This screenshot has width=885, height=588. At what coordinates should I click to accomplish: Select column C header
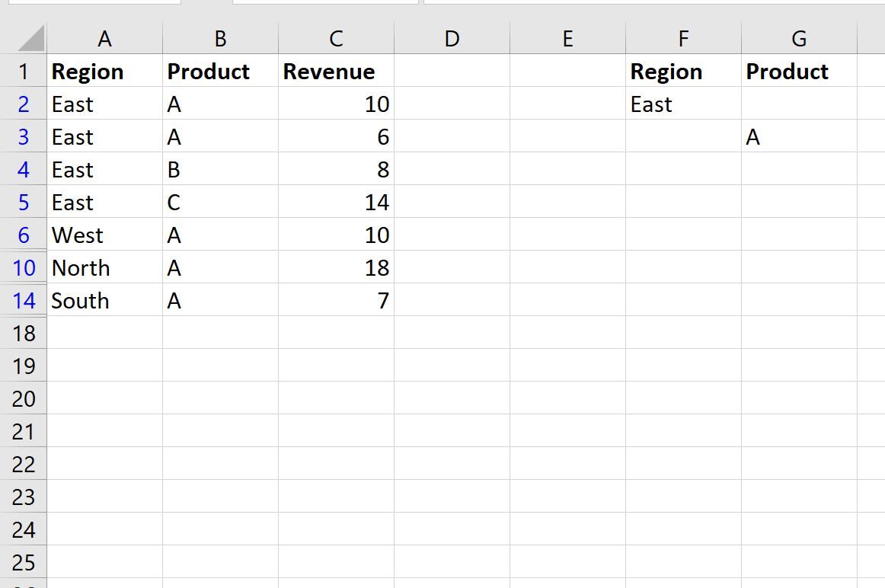(336, 38)
